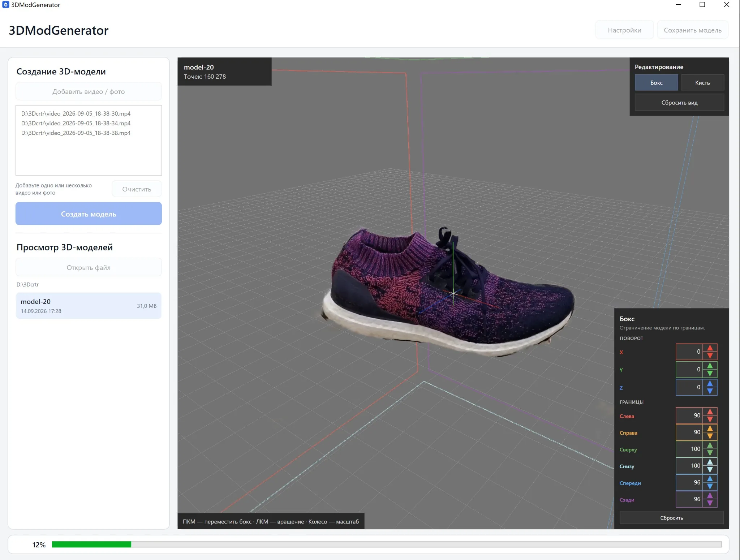Viewport: 740px width, 560px height.
Task: Click Открыть файл button
Action: [x=89, y=267]
